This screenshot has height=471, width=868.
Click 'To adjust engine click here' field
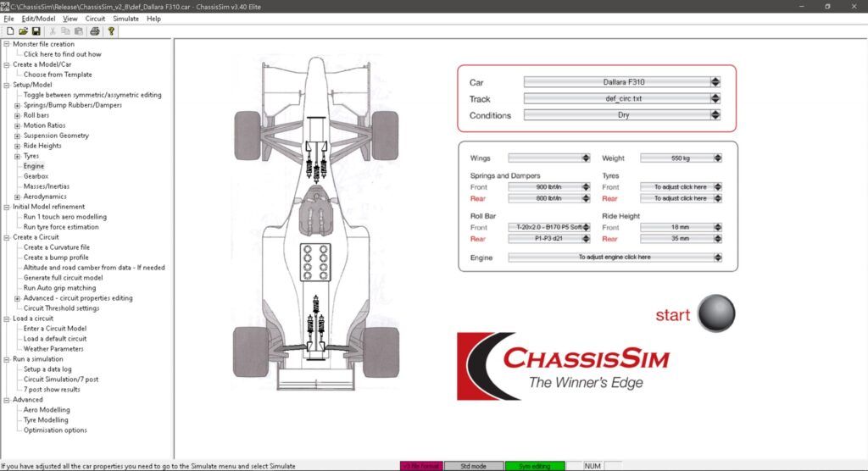point(615,258)
